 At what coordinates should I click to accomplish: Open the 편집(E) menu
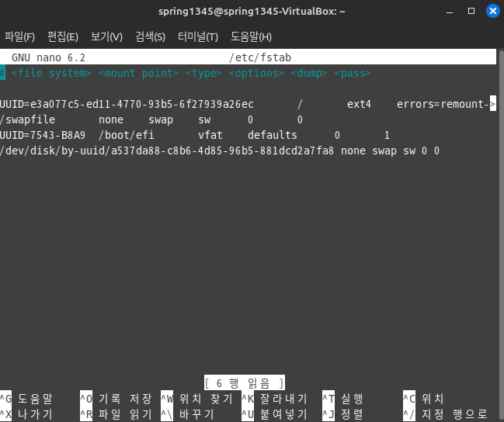click(63, 36)
